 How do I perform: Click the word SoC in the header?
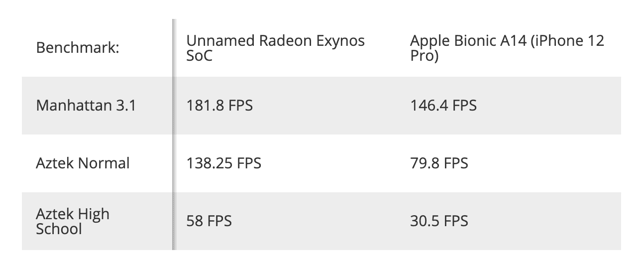point(199,56)
